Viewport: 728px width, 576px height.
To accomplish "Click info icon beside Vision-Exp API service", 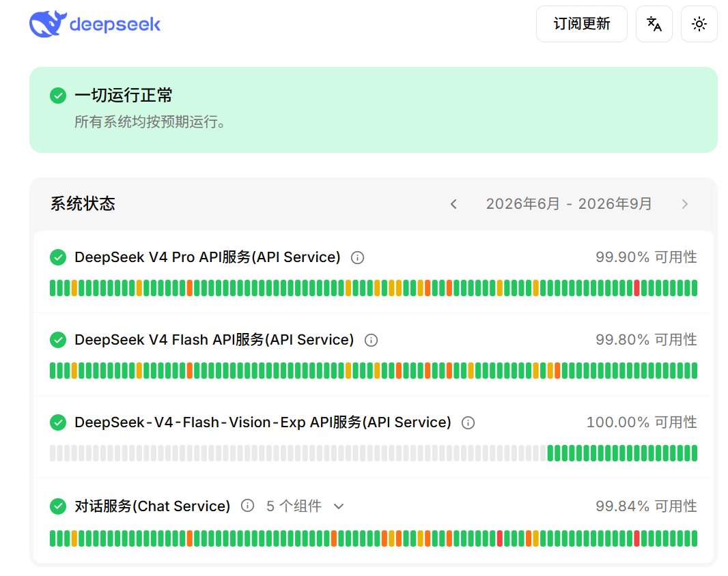I will point(468,423).
